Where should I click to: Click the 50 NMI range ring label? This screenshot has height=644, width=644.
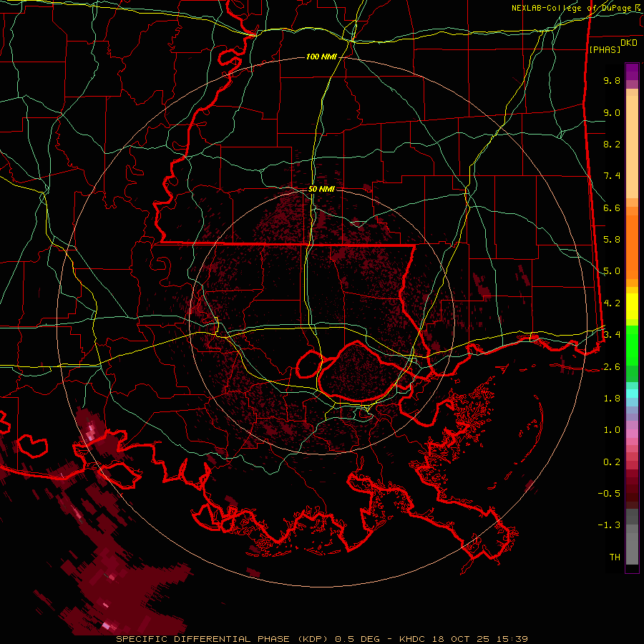pyautogui.click(x=321, y=189)
